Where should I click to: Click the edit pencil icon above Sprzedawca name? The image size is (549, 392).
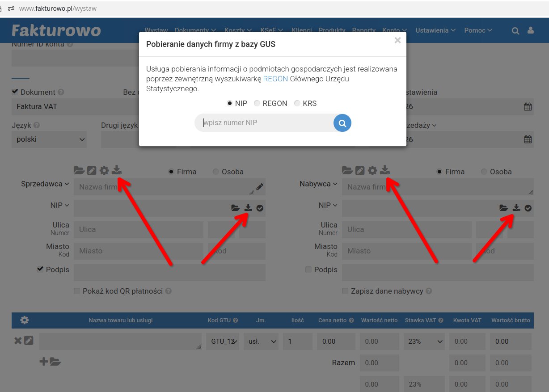click(x=92, y=170)
